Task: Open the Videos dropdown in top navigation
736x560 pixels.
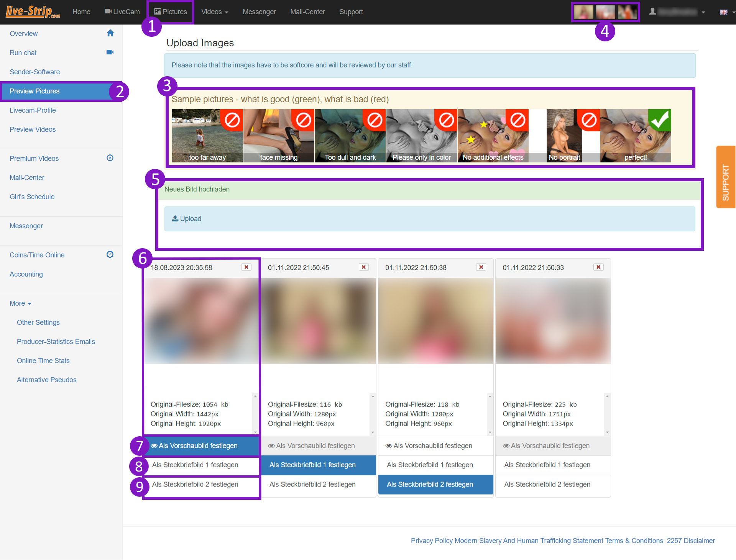Action: click(x=215, y=12)
